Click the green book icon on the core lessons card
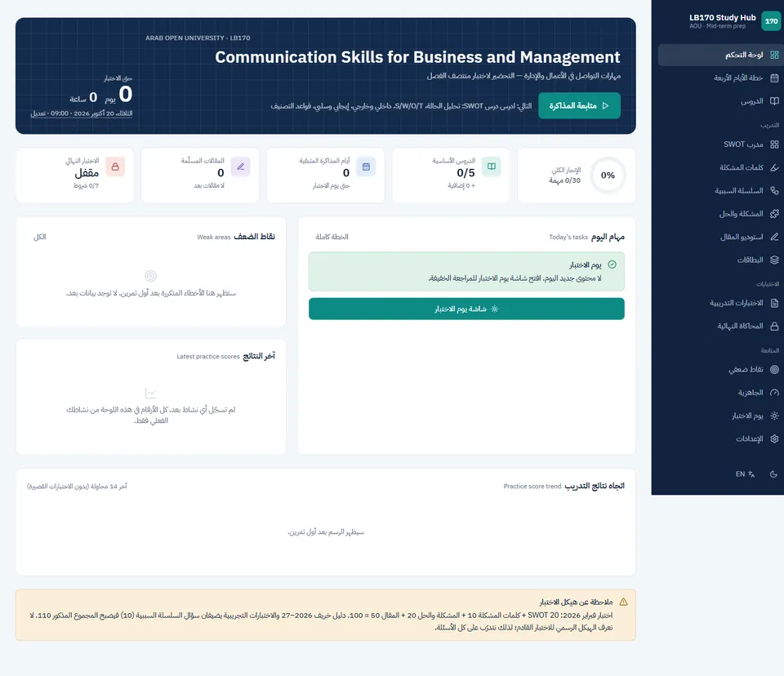 (x=492, y=167)
